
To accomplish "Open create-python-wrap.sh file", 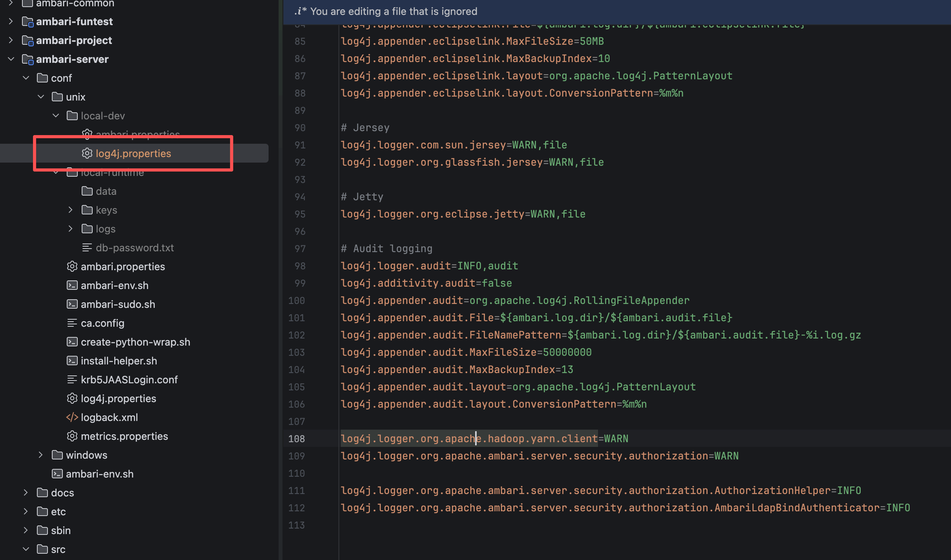I will click(135, 342).
